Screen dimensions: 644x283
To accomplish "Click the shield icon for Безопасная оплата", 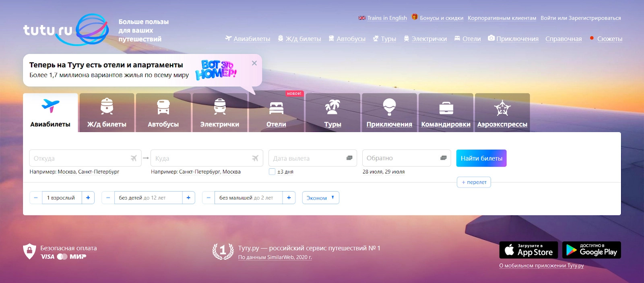I will [29, 251].
